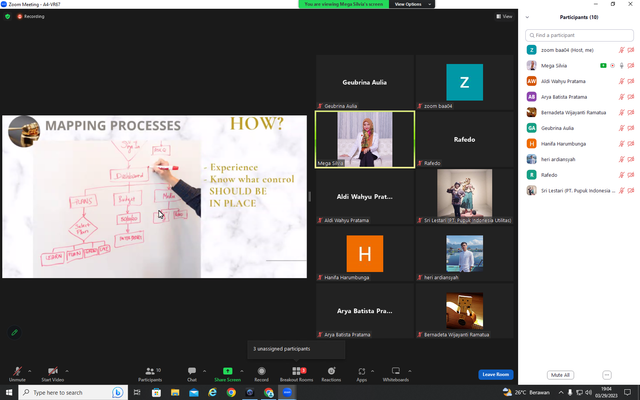Screen dimensions: 640x400
Task: Click the green annotate pencil icon
Action: (x=14, y=333)
